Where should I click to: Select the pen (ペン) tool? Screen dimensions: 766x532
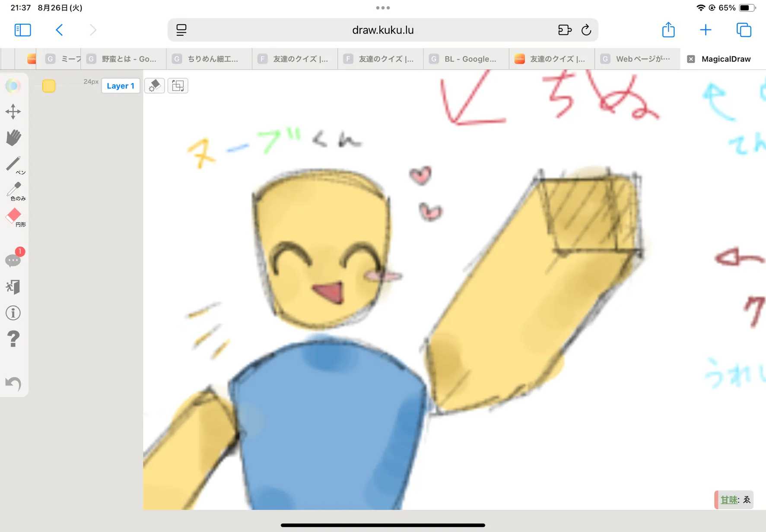(x=14, y=165)
